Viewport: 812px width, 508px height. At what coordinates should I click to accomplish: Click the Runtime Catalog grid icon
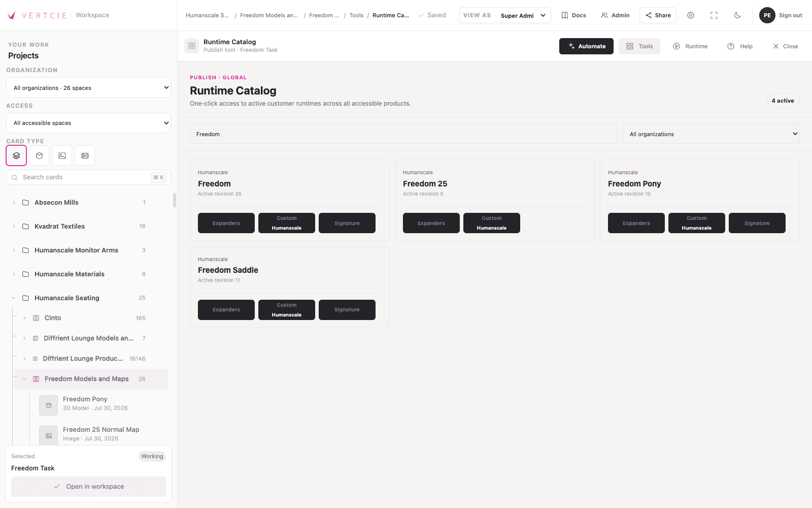[x=192, y=46]
